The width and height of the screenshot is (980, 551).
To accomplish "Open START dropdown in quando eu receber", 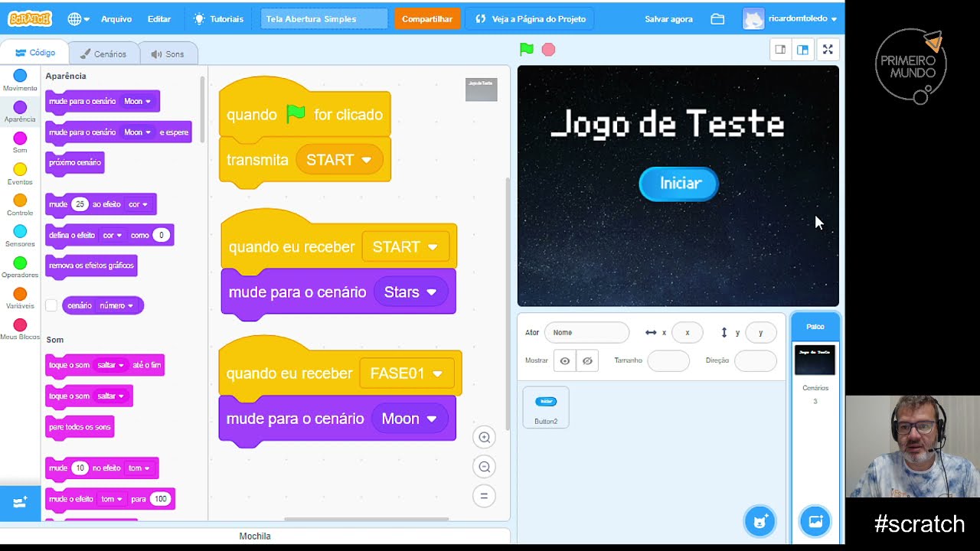I will pos(405,247).
